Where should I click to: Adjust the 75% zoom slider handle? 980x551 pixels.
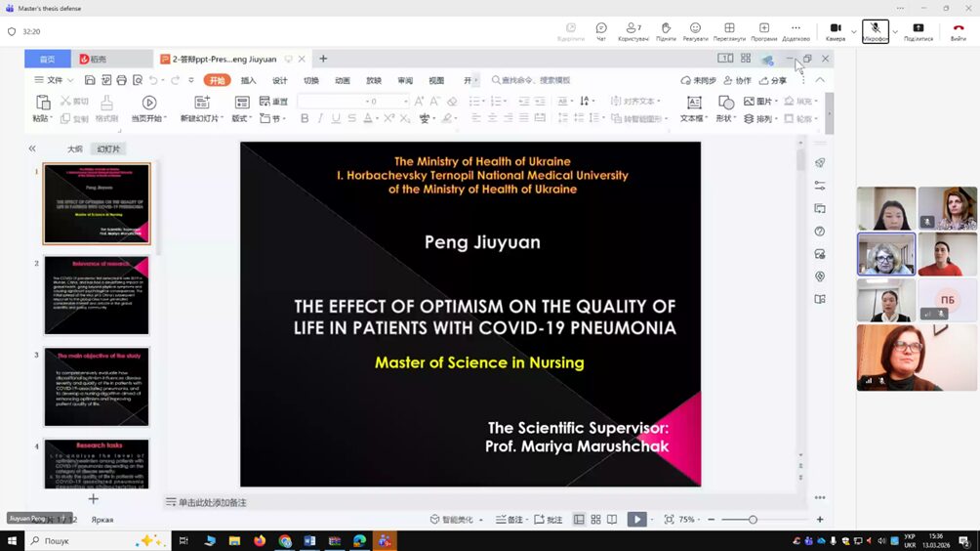[753, 520]
